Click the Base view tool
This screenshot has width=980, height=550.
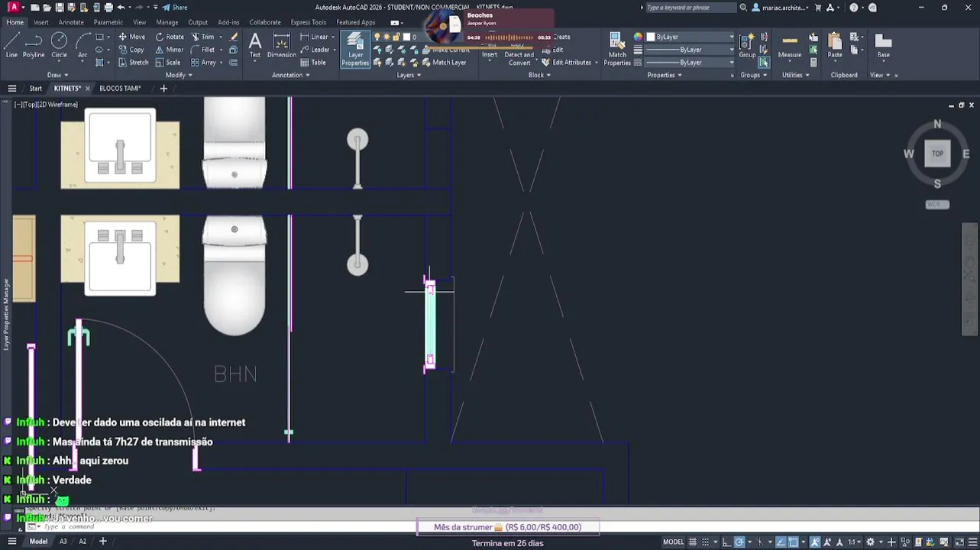click(883, 46)
